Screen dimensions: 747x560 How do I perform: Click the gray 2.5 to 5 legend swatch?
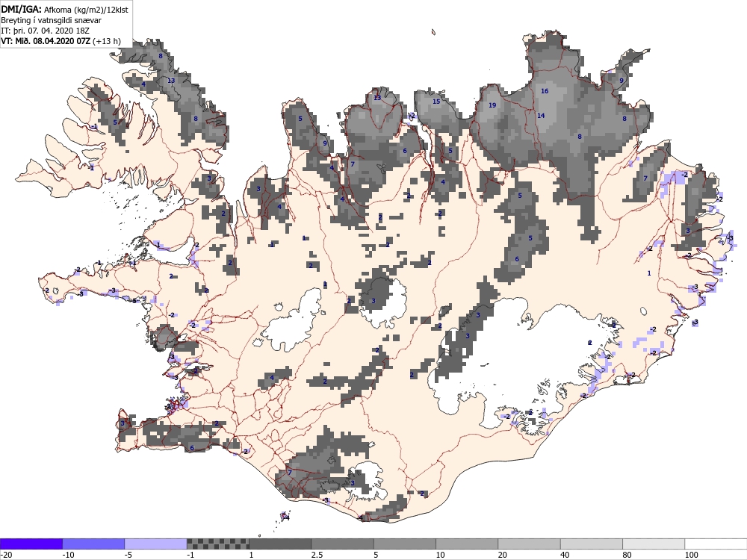(343, 544)
